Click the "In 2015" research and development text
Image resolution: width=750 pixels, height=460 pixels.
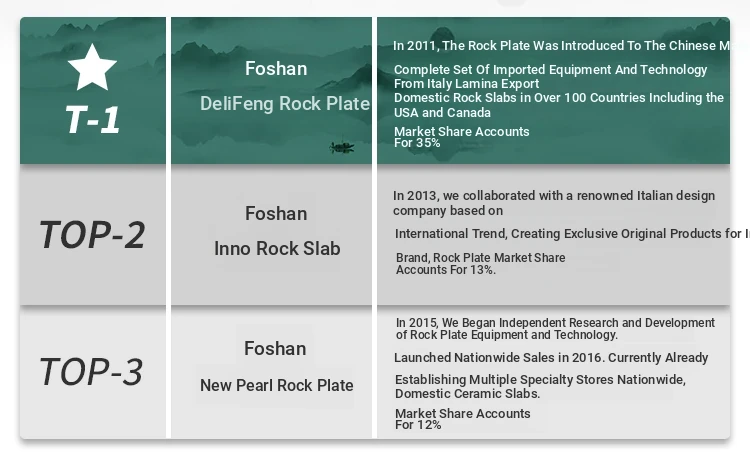pyautogui.click(x=555, y=329)
